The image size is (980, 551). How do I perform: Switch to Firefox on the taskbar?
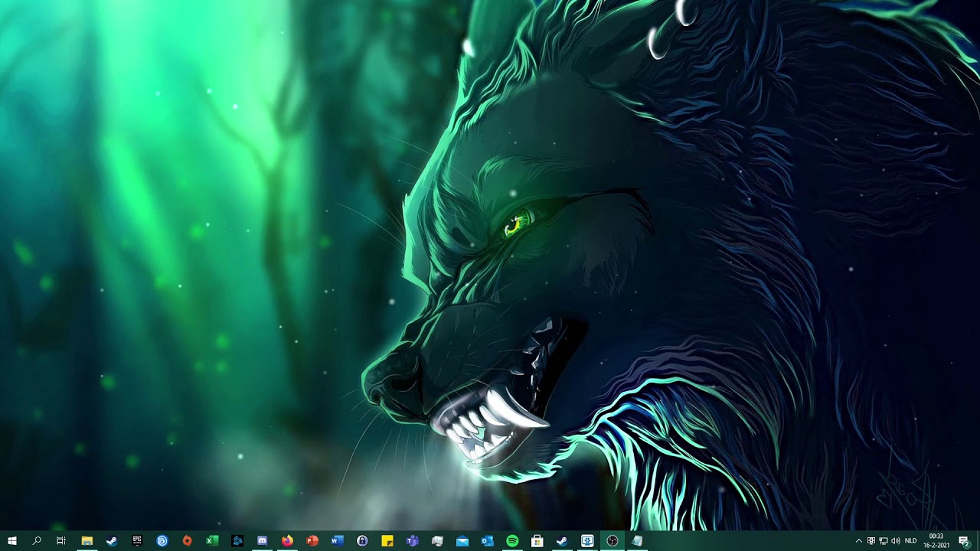click(287, 541)
